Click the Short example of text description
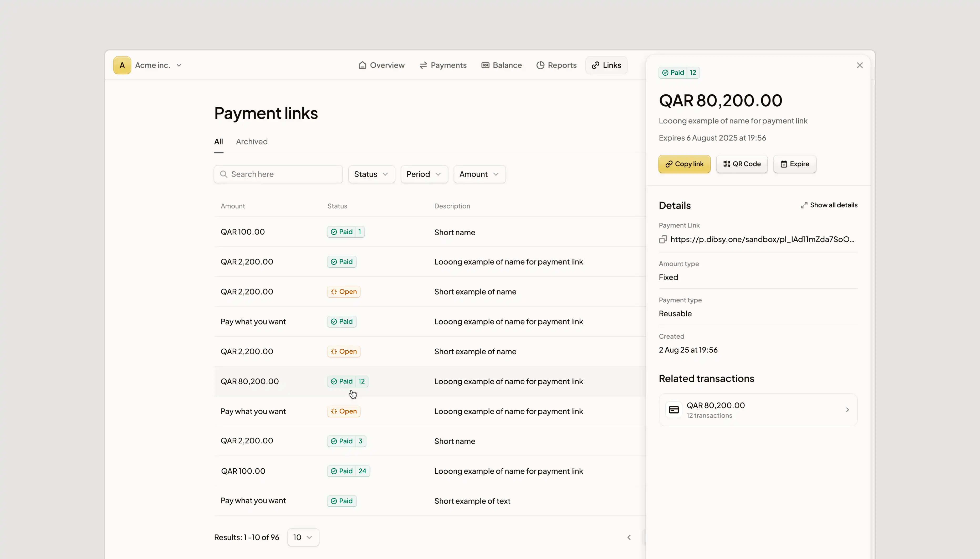This screenshot has width=980, height=559. [x=472, y=501]
